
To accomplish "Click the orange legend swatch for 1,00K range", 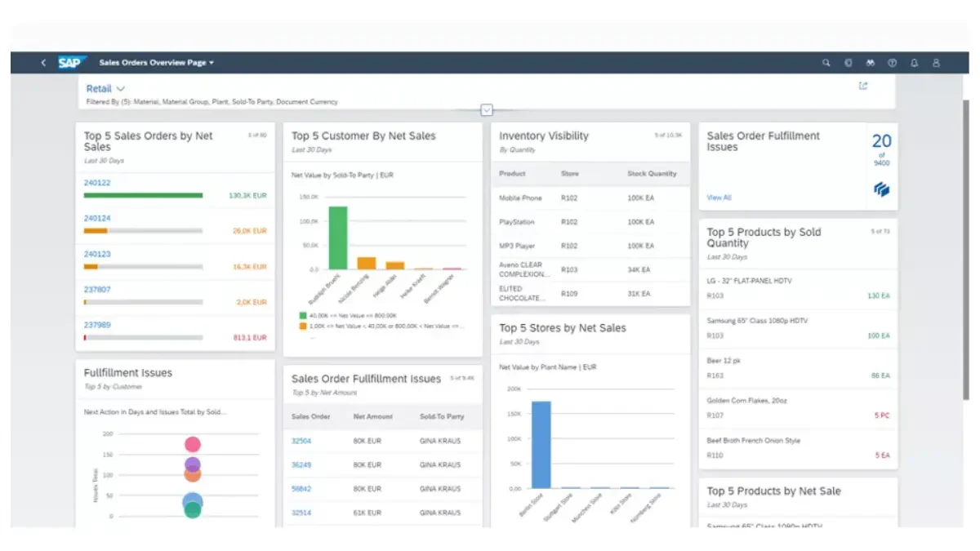I will click(x=303, y=326).
